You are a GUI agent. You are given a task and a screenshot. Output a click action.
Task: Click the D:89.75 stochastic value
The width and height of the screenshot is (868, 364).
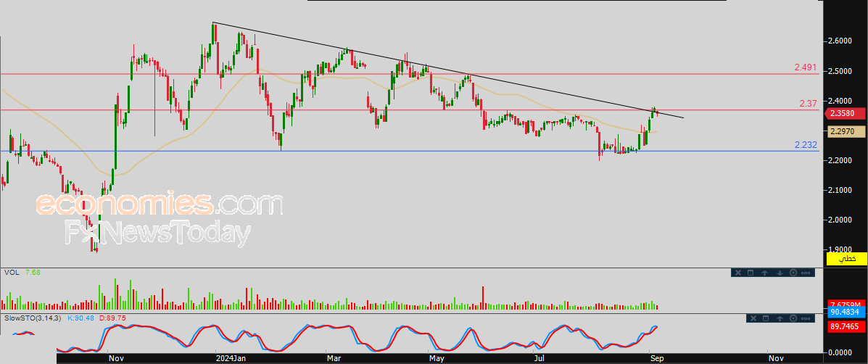(113, 318)
